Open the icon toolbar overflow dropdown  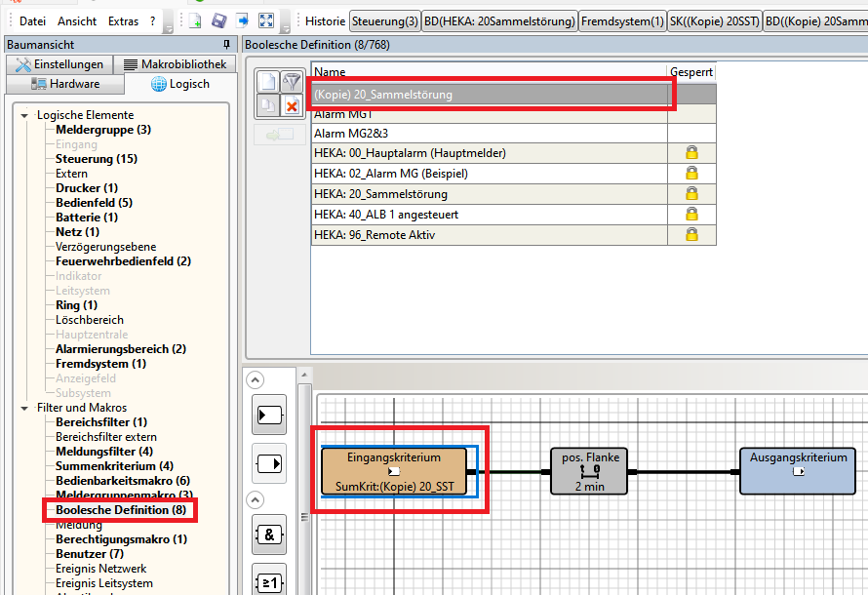[x=285, y=28]
